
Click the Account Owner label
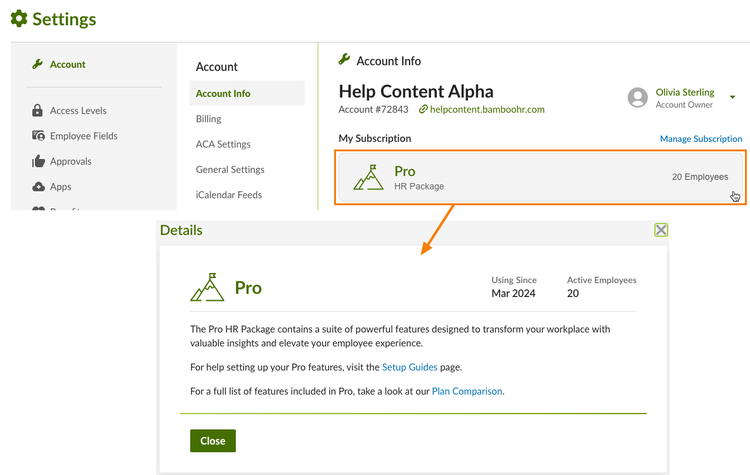(x=684, y=105)
